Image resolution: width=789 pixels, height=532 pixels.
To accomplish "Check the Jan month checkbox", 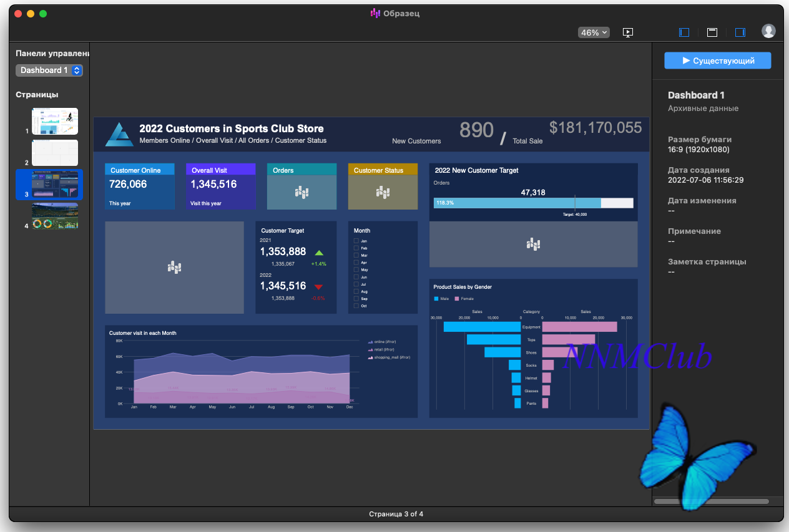I will 356,241.
